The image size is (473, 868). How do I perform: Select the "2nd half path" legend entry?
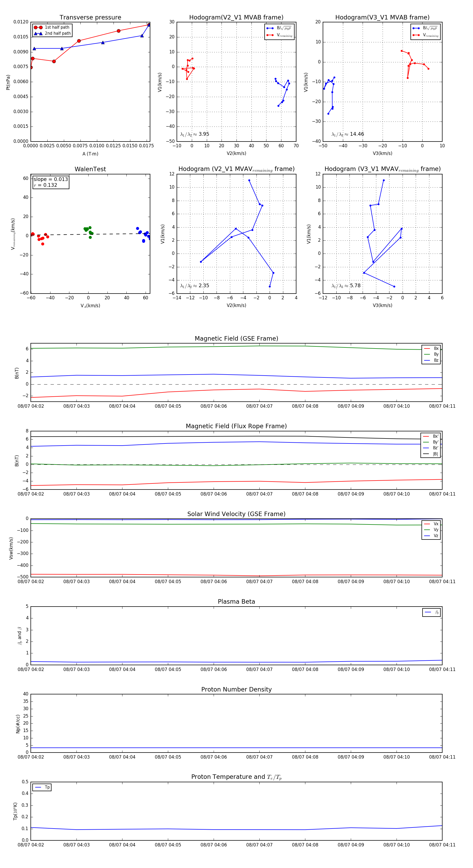point(52,33)
